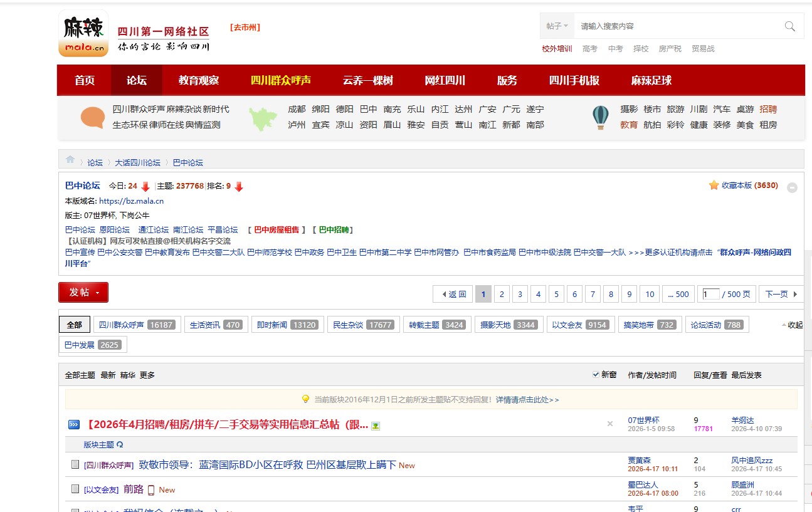Go to the 下一页 next page

pos(781,294)
